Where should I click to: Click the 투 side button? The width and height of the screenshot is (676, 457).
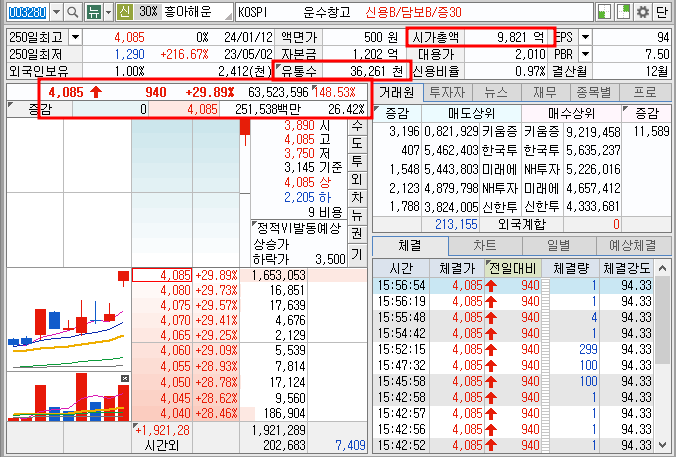tap(357, 162)
